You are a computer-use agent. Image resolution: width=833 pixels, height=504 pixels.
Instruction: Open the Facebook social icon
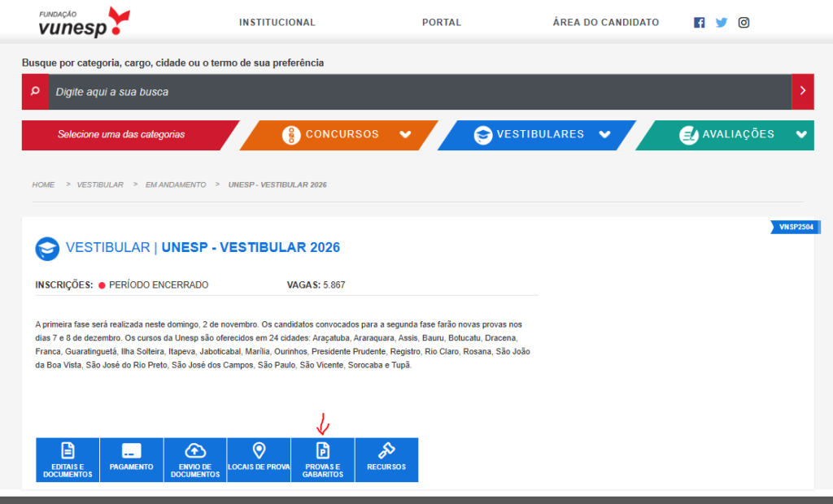click(x=699, y=23)
